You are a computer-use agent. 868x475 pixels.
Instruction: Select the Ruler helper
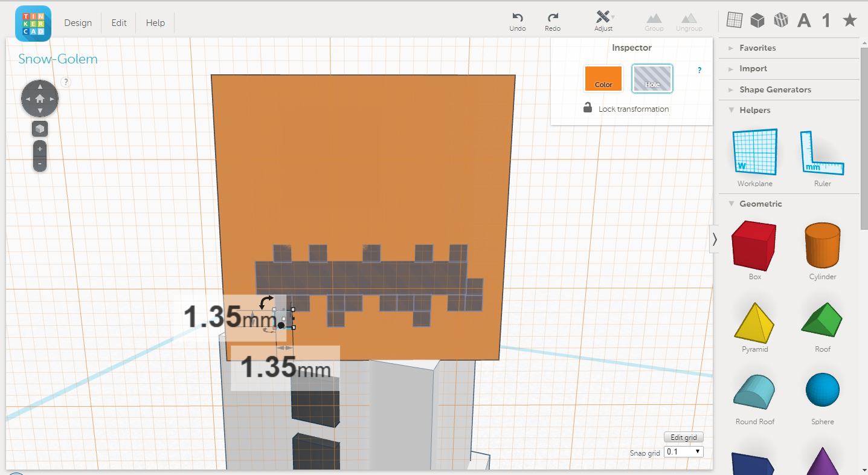tap(822, 157)
